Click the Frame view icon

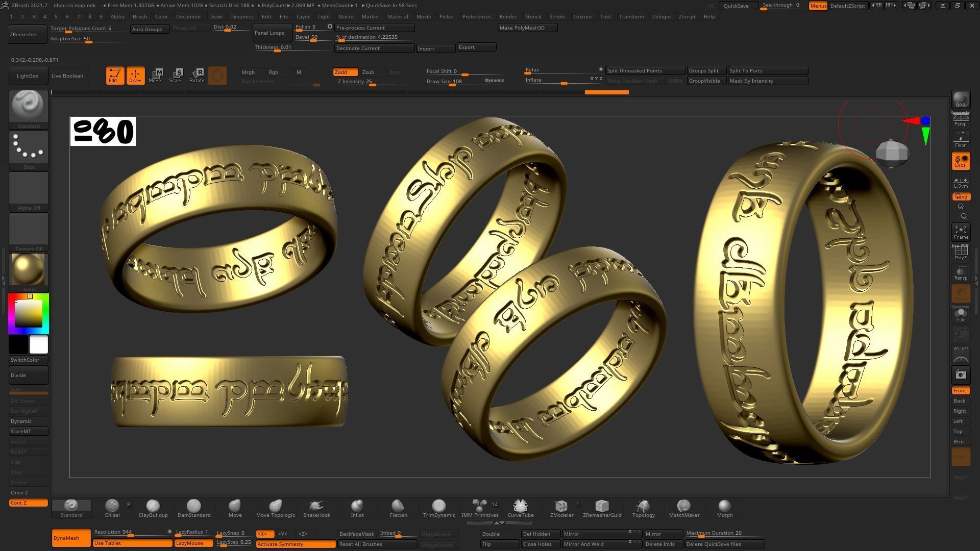tap(961, 232)
